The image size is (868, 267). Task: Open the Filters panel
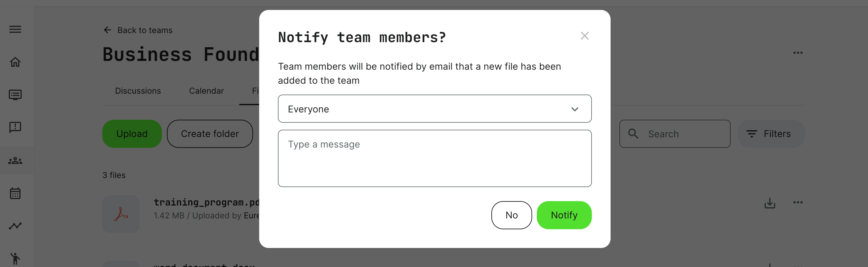[770, 134]
